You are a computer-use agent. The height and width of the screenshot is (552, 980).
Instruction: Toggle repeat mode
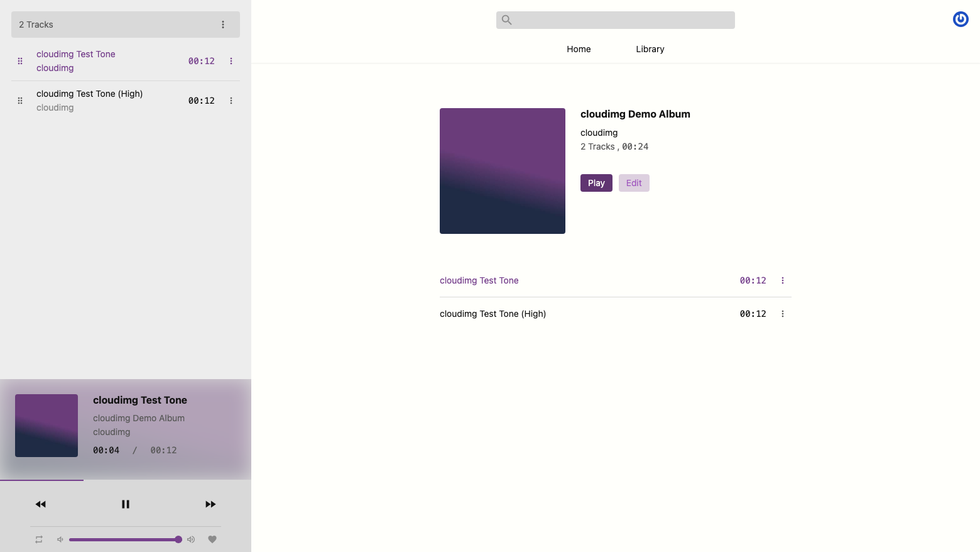(39, 539)
